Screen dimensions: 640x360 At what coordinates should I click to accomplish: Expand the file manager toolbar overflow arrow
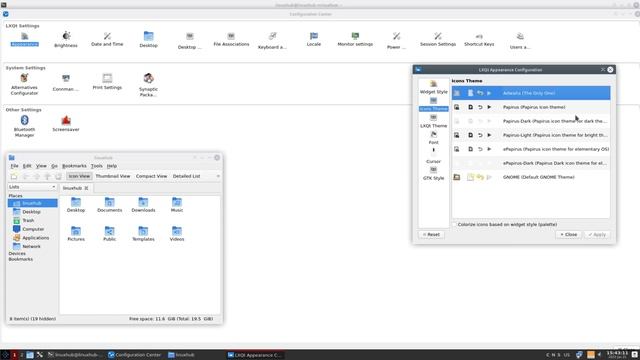[x=218, y=176]
